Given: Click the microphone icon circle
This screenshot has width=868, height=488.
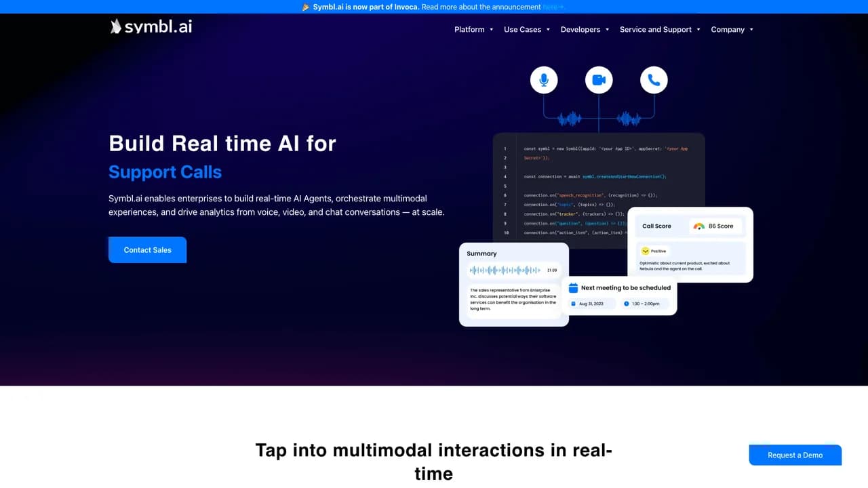Looking at the screenshot, I should click(544, 80).
